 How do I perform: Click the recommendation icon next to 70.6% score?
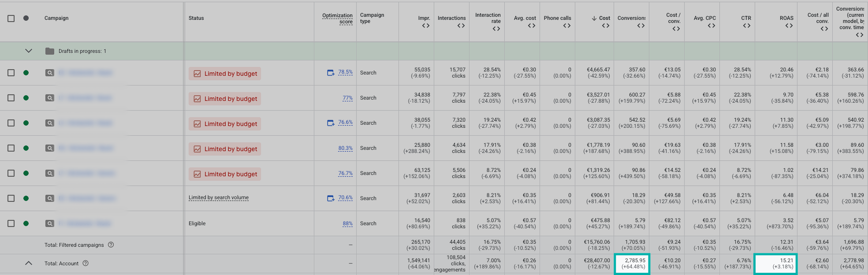coord(330,198)
